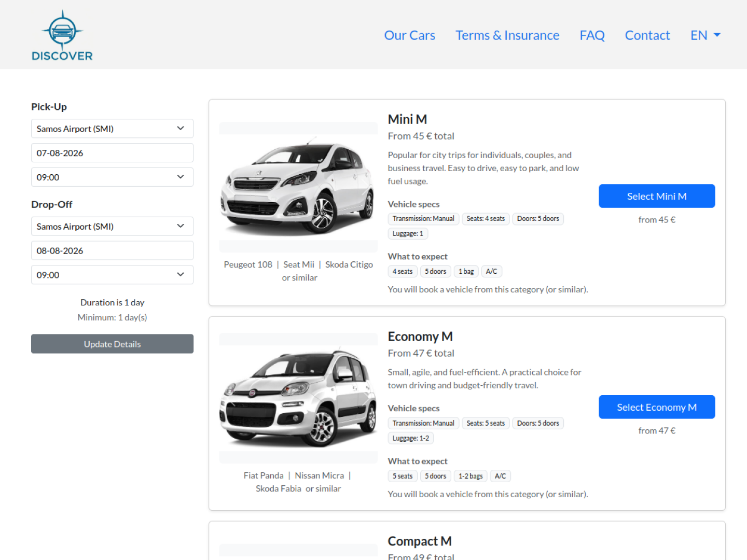Image resolution: width=747 pixels, height=560 pixels.
Task: Open the drop-off time dropdown
Action: [112, 275]
